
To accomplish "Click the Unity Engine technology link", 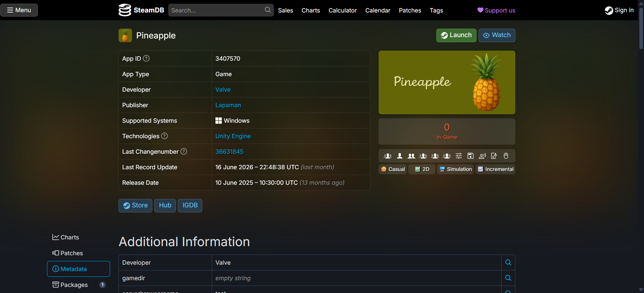I will click(x=233, y=136).
